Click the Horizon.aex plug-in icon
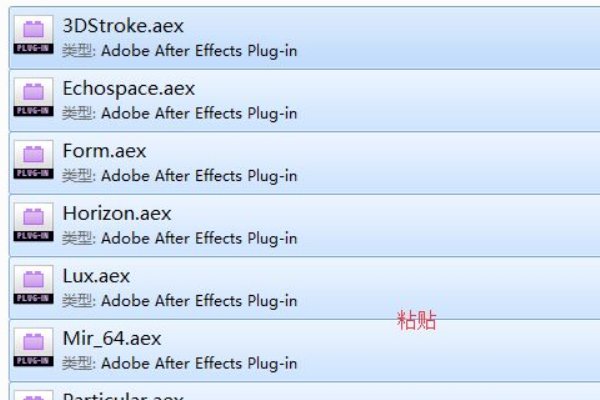600x400 pixels. click(34, 224)
